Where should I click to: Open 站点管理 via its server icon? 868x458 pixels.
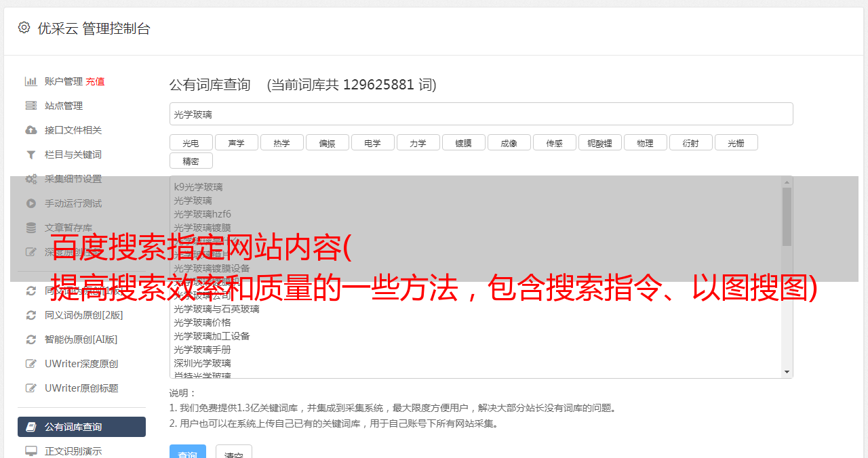click(x=31, y=106)
